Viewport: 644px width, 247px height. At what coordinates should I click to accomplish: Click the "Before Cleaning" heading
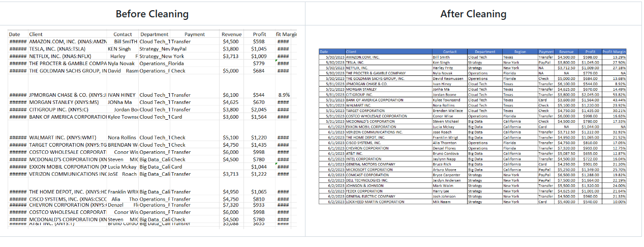pos(152,14)
